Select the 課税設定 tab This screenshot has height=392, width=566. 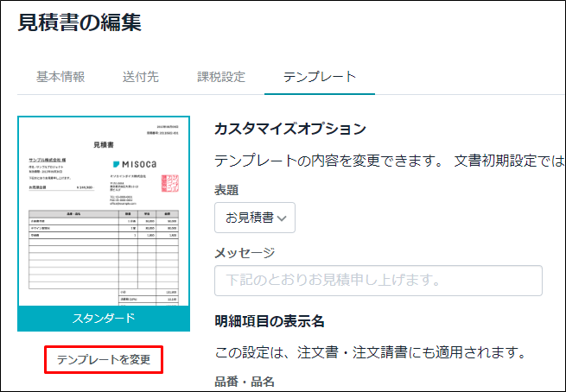point(221,76)
